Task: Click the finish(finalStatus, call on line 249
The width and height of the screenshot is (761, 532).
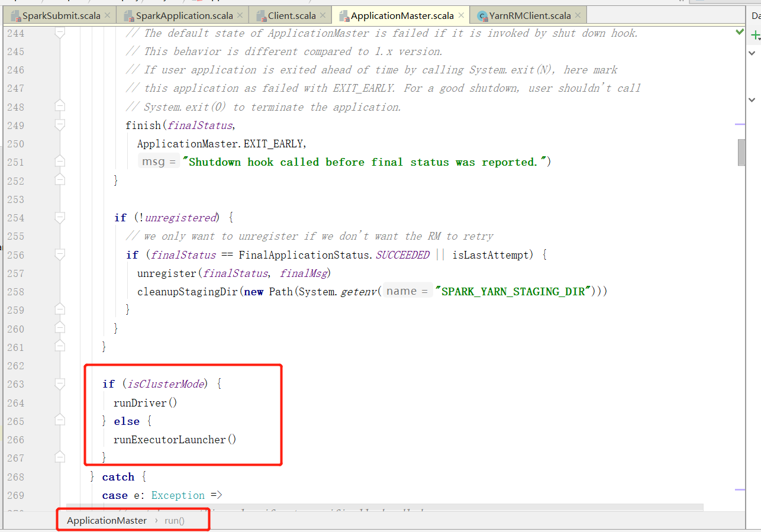Action: click(180, 125)
